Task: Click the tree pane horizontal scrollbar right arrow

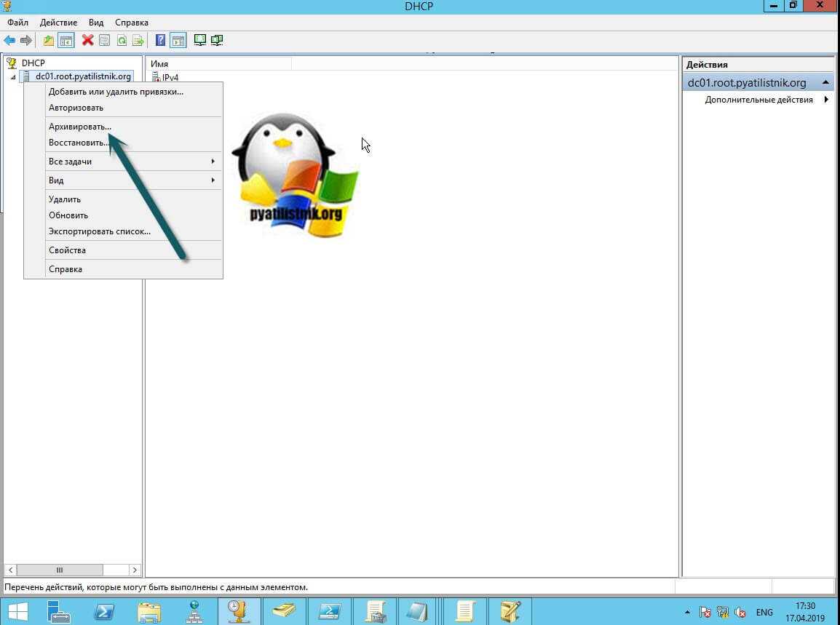Action: tap(135, 570)
